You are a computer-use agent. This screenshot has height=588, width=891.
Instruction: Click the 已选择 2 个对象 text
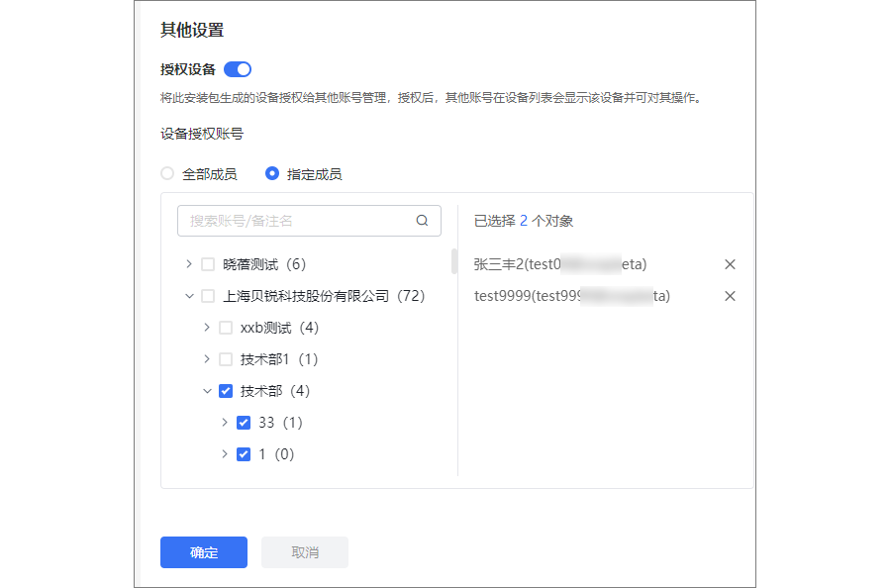(524, 221)
